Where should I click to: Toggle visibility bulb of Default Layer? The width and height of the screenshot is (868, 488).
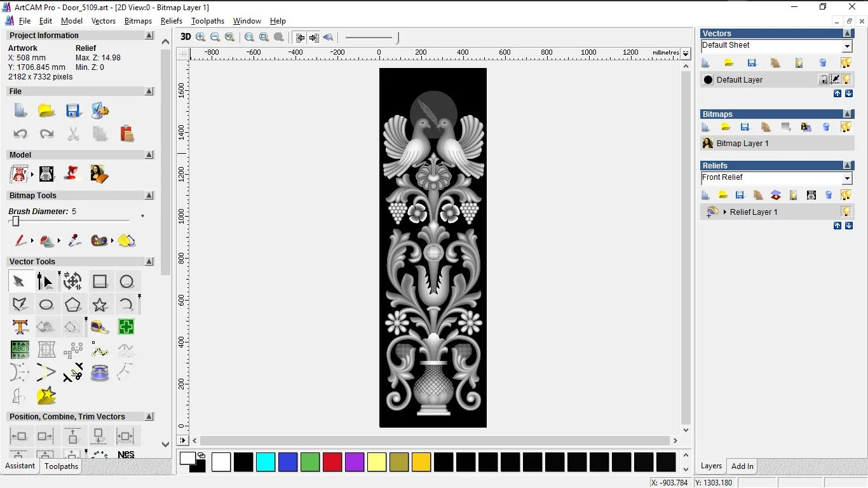pyautogui.click(x=847, y=79)
